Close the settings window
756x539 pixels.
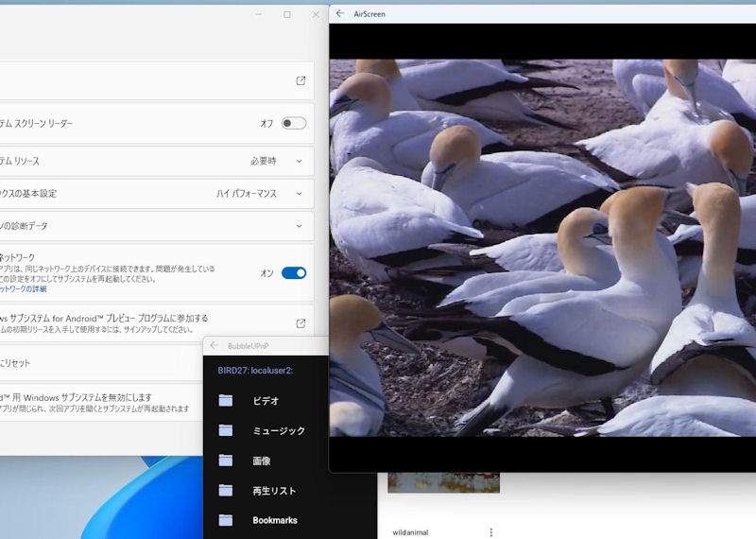316,14
